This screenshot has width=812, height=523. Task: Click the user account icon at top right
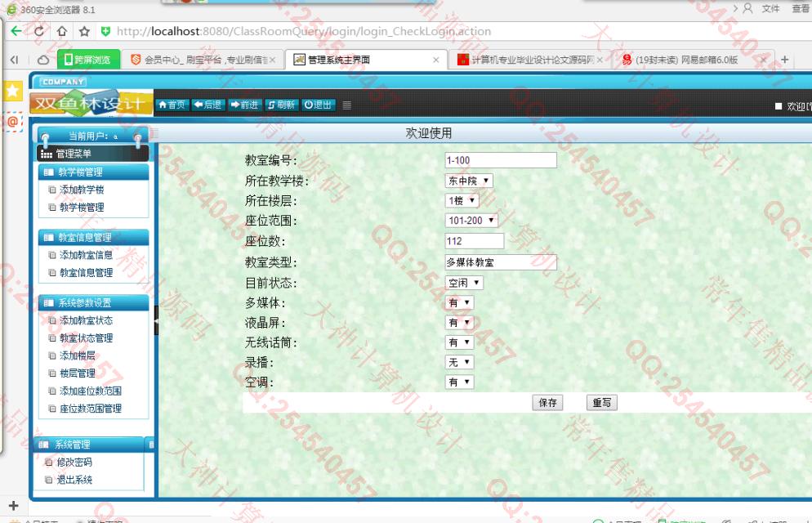coord(747,8)
